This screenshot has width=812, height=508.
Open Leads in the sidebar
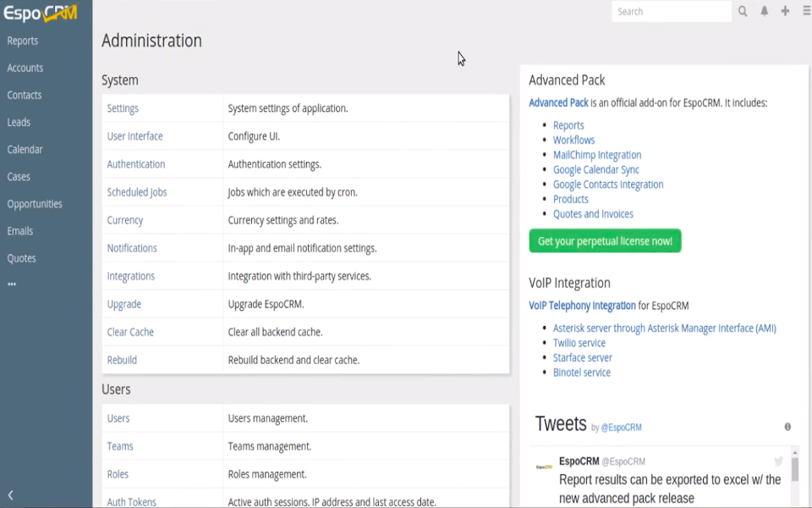(x=19, y=122)
